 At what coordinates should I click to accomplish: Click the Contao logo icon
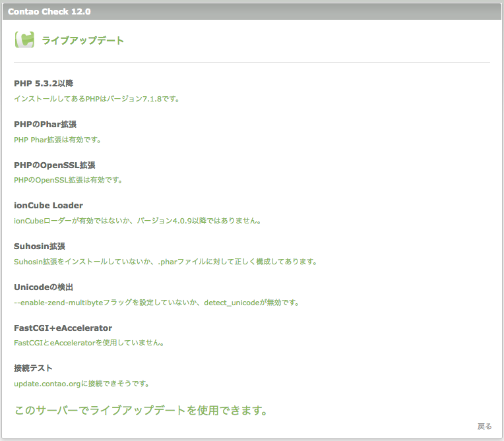(24, 40)
